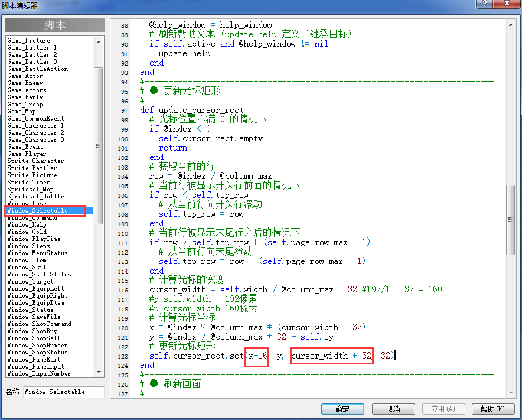Close the script editor window
Image resolution: width=522 pixels, height=420 pixels.
507,4
